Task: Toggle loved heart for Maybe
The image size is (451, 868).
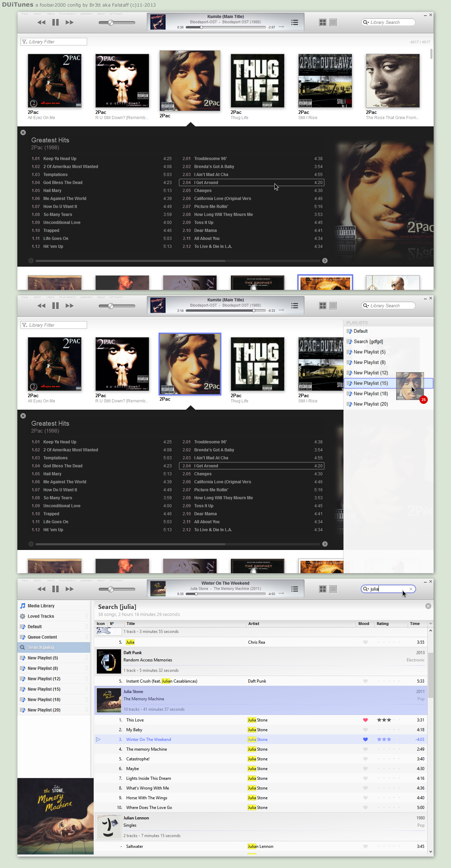Action: [x=365, y=769]
